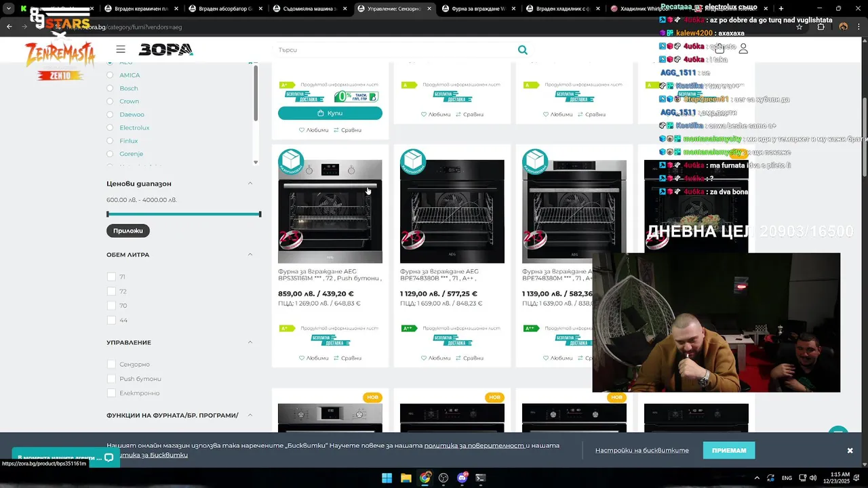
Task: Click the magnifier search icon
Action: (x=522, y=49)
